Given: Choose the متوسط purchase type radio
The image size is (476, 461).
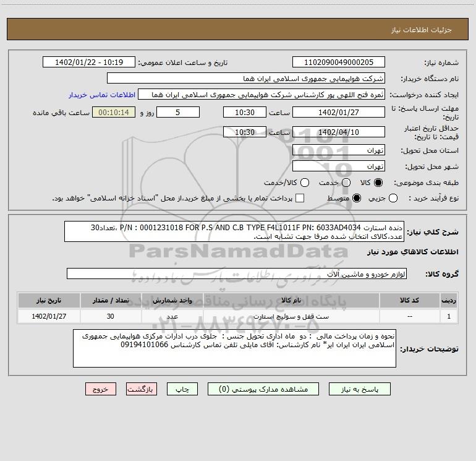Looking at the screenshot, I should [357, 198].
